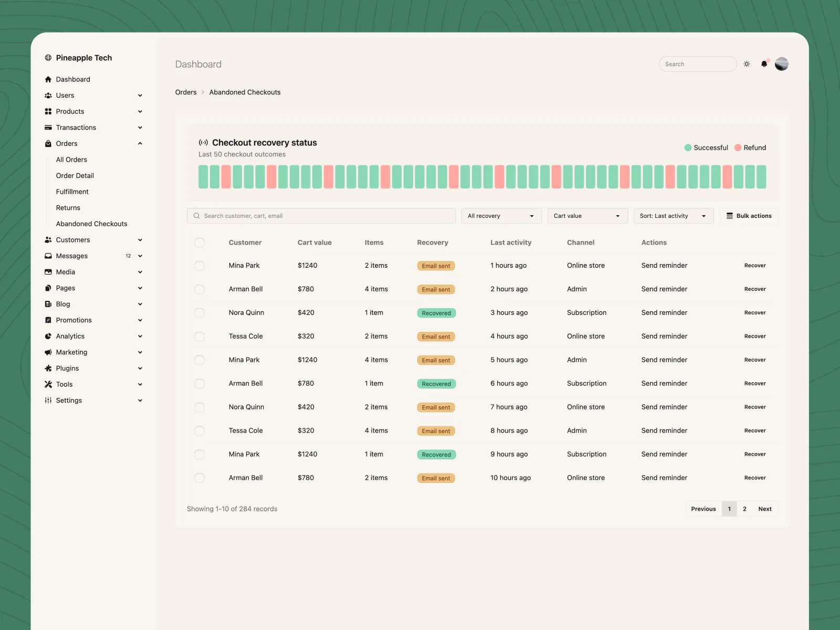Select the Nora Quinn 3 hours ago row checkbox
Viewport: 840px width, 630px height.
coord(199,313)
